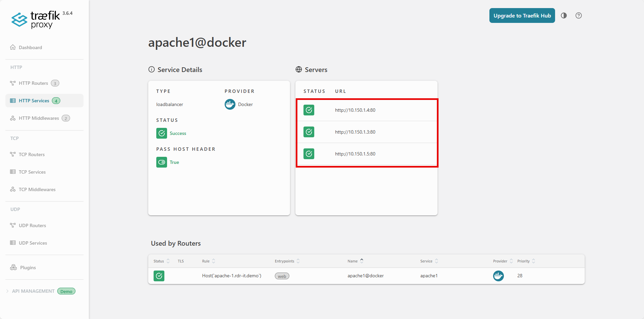Screen dimensions: 644x319
Task: Click status icon for server 10.150.1.5:80
Action: (309, 154)
